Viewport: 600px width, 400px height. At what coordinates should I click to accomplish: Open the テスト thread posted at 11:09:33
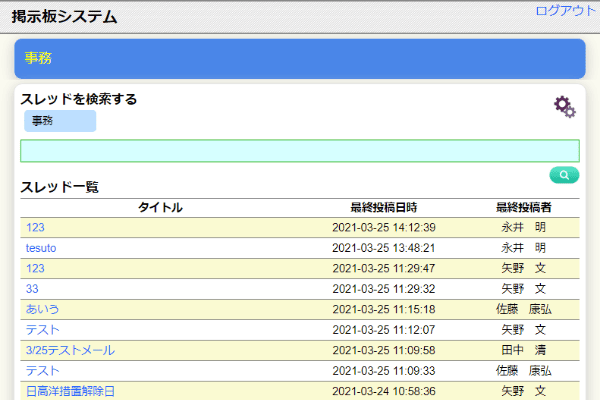43,371
